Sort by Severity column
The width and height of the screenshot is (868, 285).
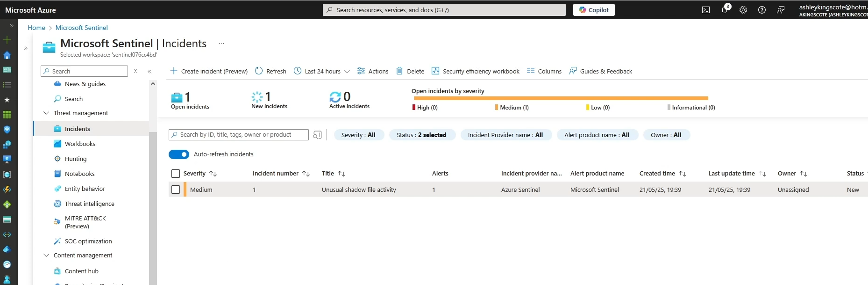coord(200,174)
